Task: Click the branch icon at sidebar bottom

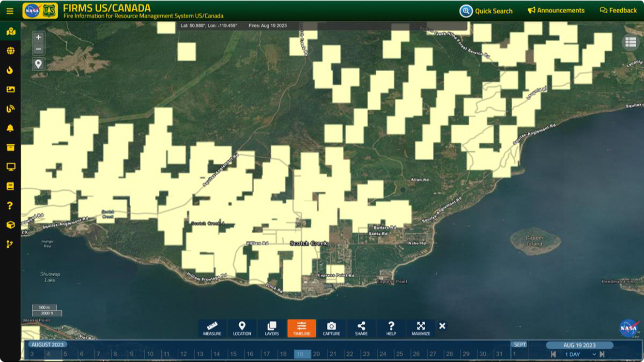Action: pos(10,244)
